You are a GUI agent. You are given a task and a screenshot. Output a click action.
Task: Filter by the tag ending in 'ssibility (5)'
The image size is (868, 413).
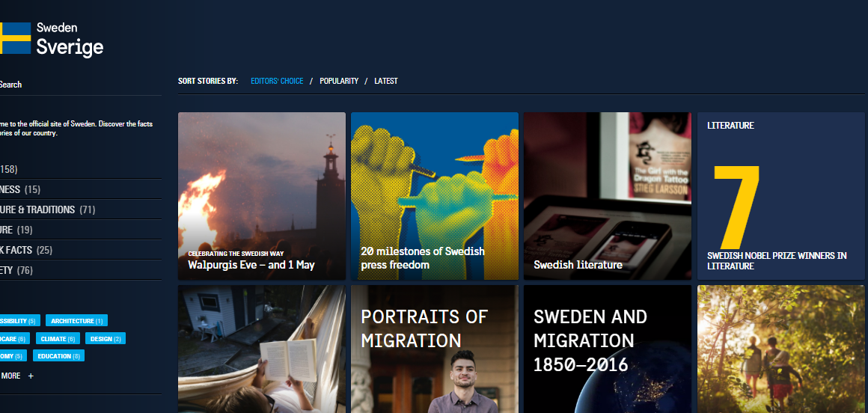[20, 320]
